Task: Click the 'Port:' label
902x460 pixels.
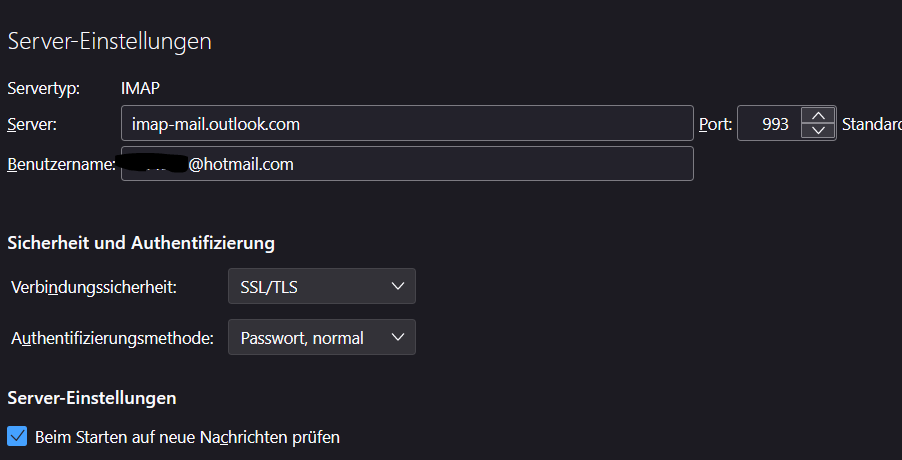Action: click(715, 124)
